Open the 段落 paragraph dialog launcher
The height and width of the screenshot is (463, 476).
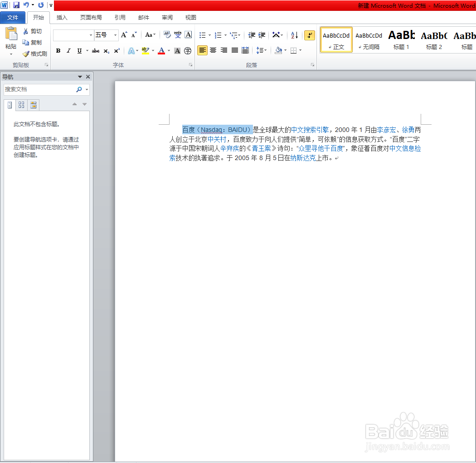pyautogui.click(x=312, y=65)
